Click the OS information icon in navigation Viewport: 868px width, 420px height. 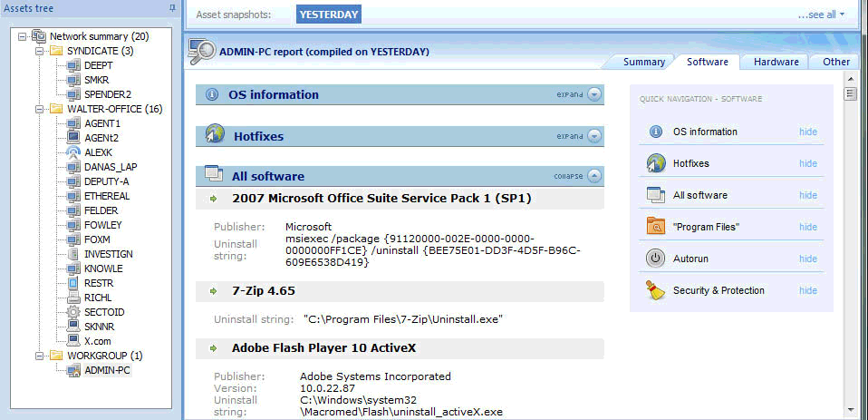click(x=655, y=132)
